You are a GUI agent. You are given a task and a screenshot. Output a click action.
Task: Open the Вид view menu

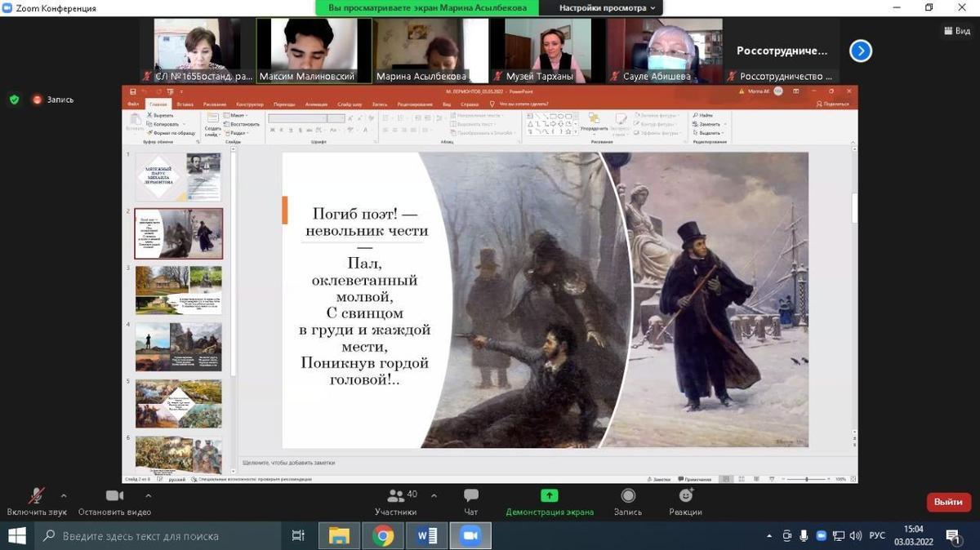point(956,31)
